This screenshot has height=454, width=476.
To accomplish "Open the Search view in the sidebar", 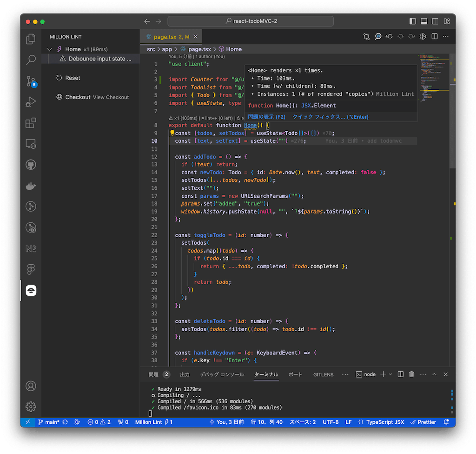I will click(x=31, y=60).
